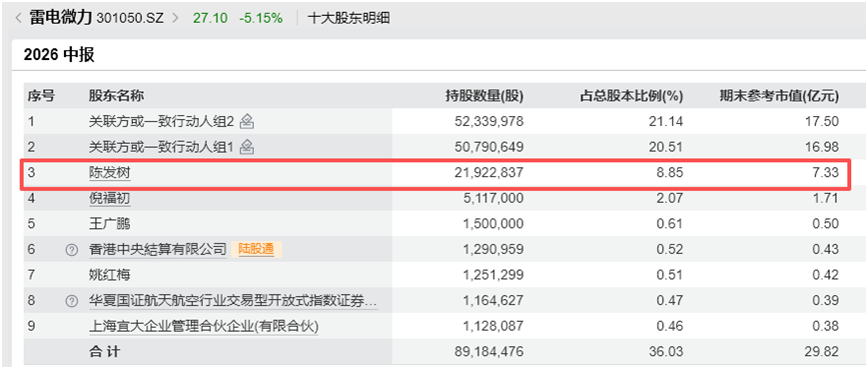Open 香港中央结算有限公司 shareholder link
The height and width of the screenshot is (369, 868).
158,249
